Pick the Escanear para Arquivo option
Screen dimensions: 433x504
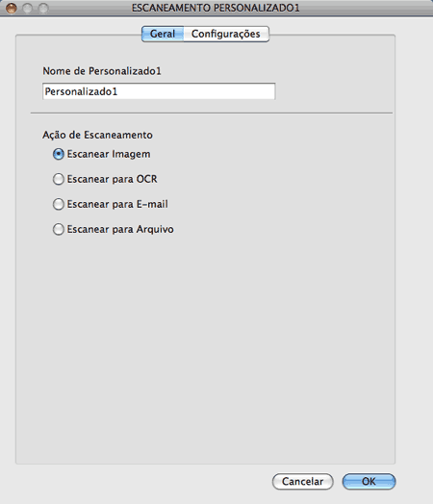coord(58,229)
